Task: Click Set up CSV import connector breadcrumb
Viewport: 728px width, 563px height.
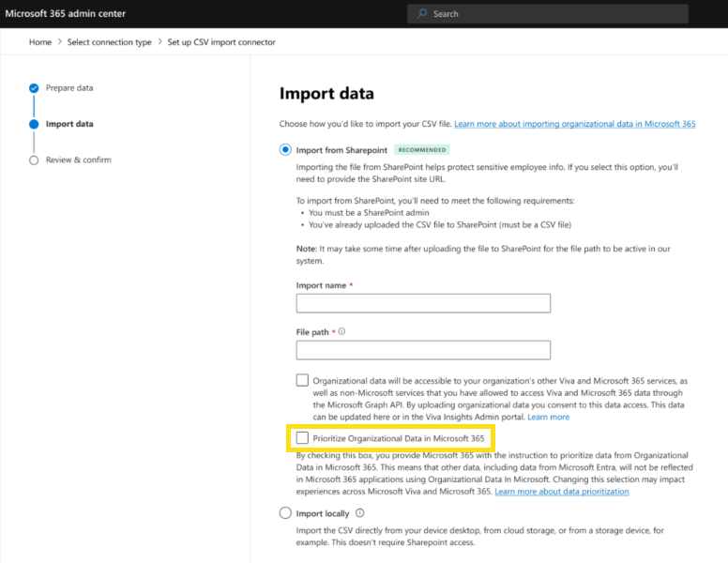Action: (x=221, y=42)
